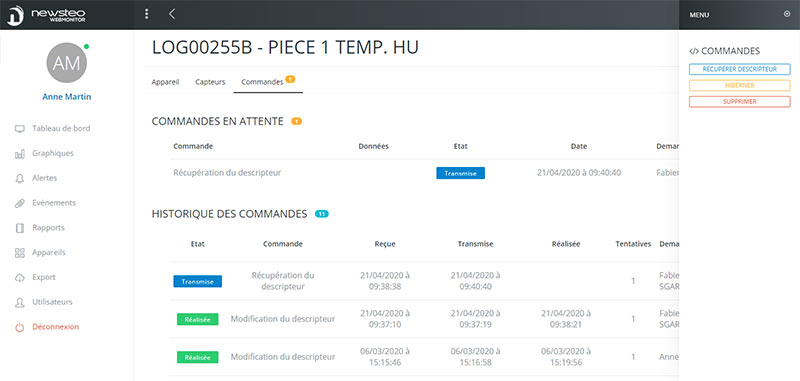This screenshot has height=381, width=800.
Task: Click the Export cloud icon
Action: tap(20, 277)
